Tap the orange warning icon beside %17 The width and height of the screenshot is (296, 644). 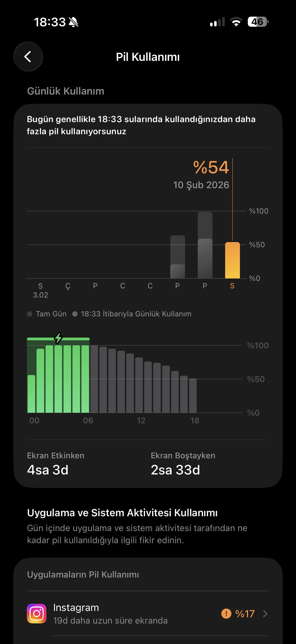click(226, 613)
